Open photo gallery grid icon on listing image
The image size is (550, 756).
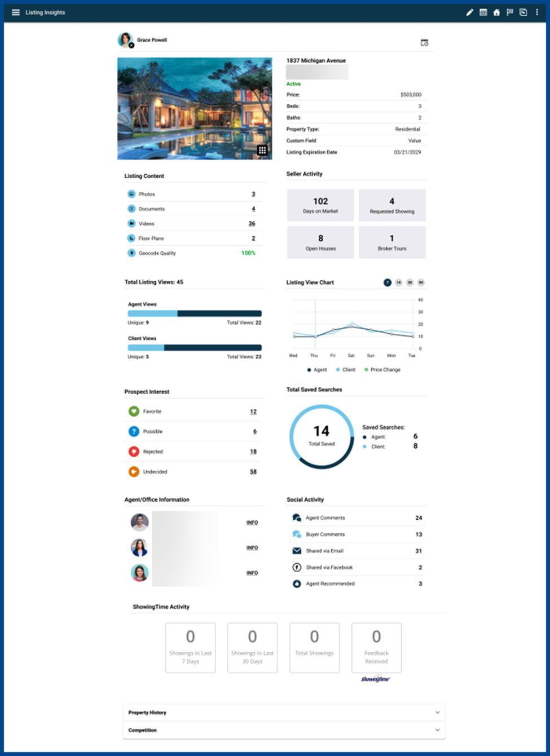click(x=262, y=150)
